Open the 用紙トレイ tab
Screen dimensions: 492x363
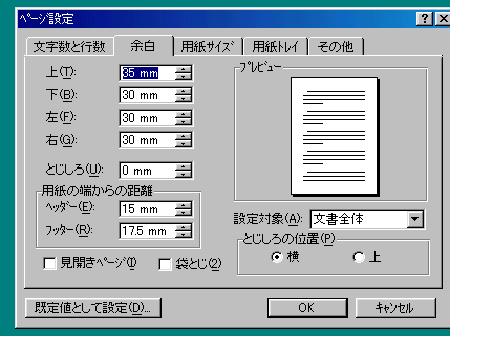pyautogui.click(x=275, y=47)
